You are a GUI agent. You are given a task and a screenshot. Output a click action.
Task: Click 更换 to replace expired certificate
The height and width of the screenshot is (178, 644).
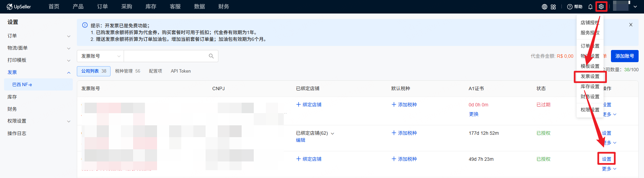[x=473, y=114]
